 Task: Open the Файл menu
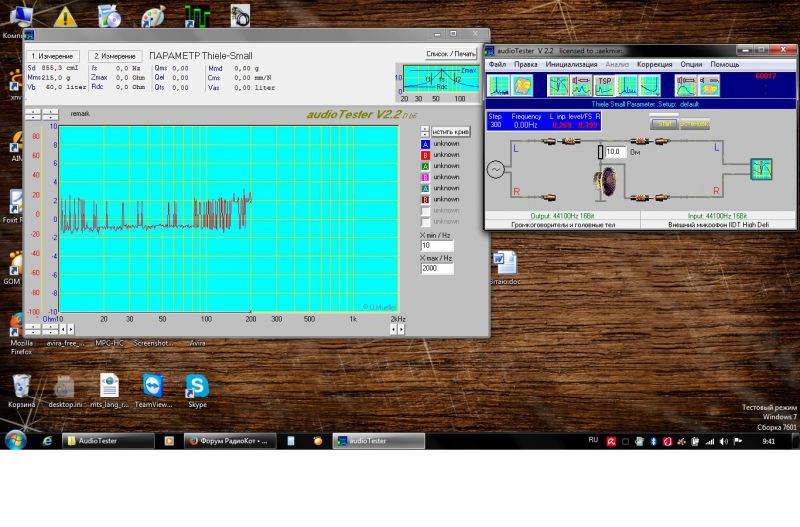coord(497,64)
